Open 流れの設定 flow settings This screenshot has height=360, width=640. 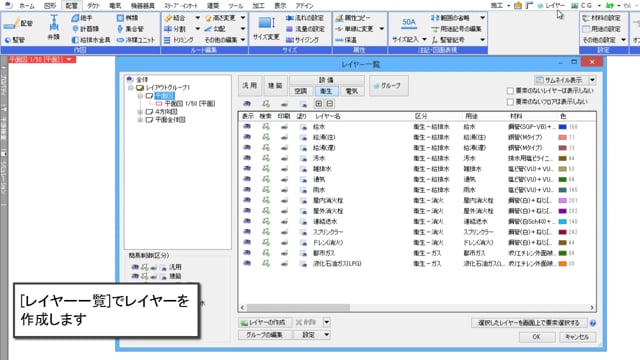pyautogui.click(x=305, y=18)
